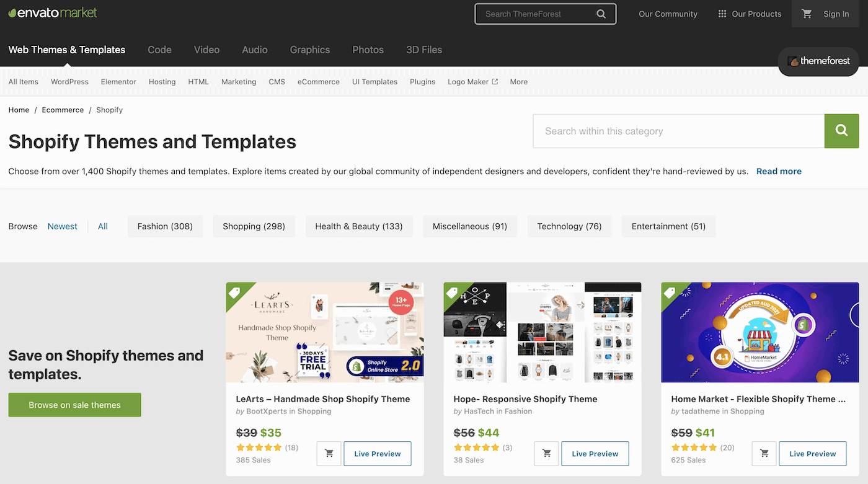Open the Hosting submenu item
This screenshot has height=484, width=868.
coord(162,82)
